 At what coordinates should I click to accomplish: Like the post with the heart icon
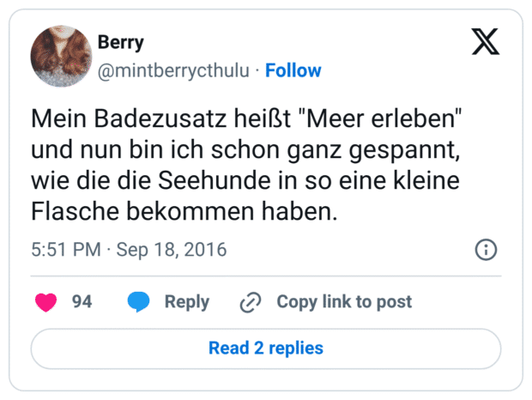tap(45, 302)
